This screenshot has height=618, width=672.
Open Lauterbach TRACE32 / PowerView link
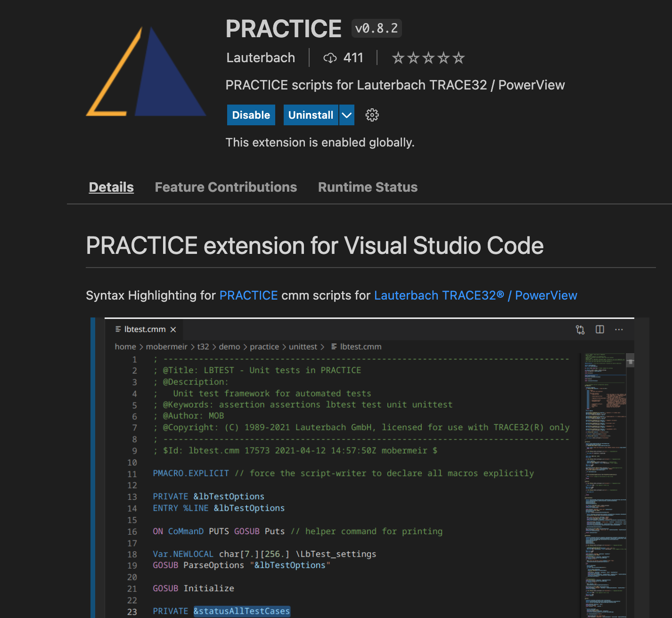[x=475, y=295]
